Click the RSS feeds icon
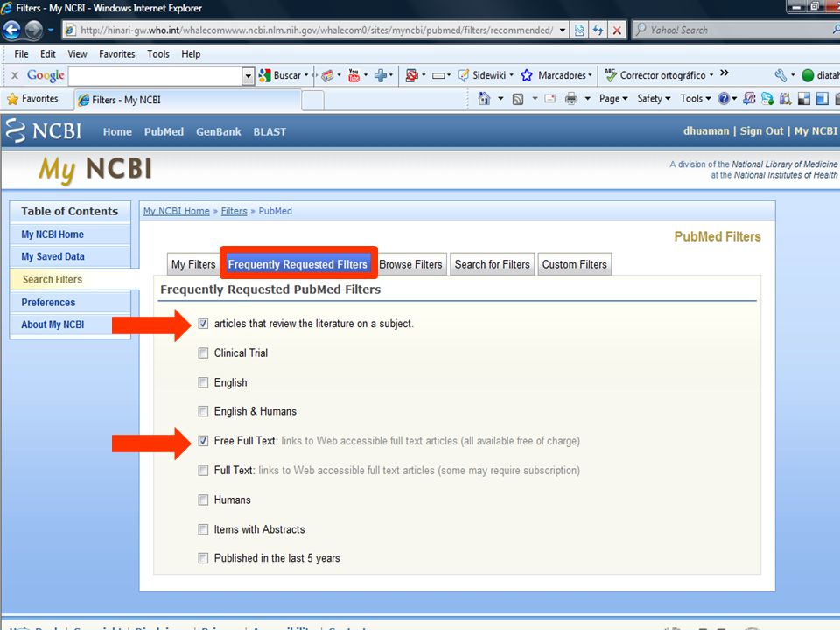 pyautogui.click(x=518, y=99)
